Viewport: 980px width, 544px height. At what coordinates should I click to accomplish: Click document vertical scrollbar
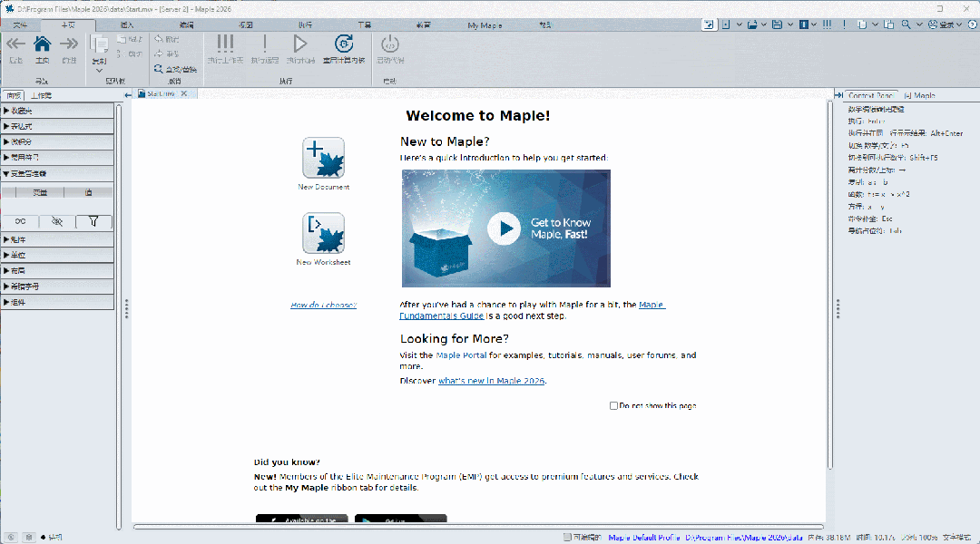point(830,284)
